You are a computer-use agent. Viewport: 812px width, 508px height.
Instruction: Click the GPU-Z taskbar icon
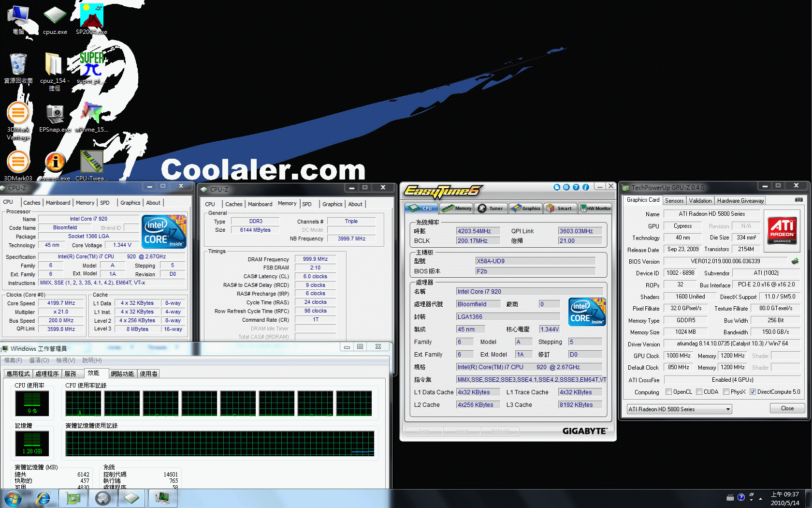coord(73,498)
